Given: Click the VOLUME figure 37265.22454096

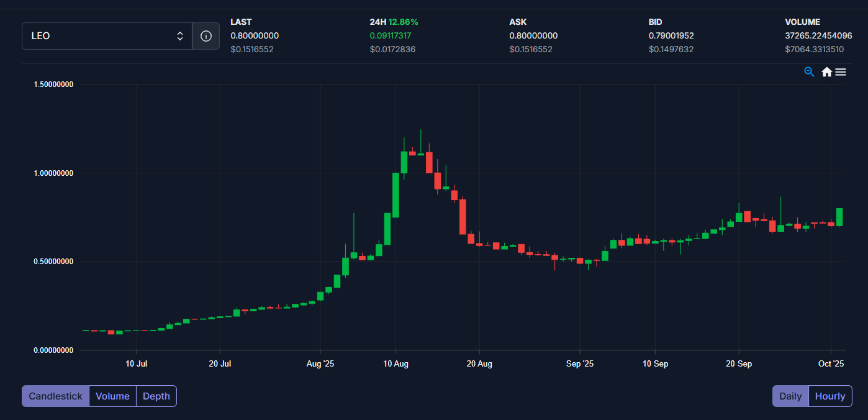Looking at the screenshot, I should [x=818, y=35].
